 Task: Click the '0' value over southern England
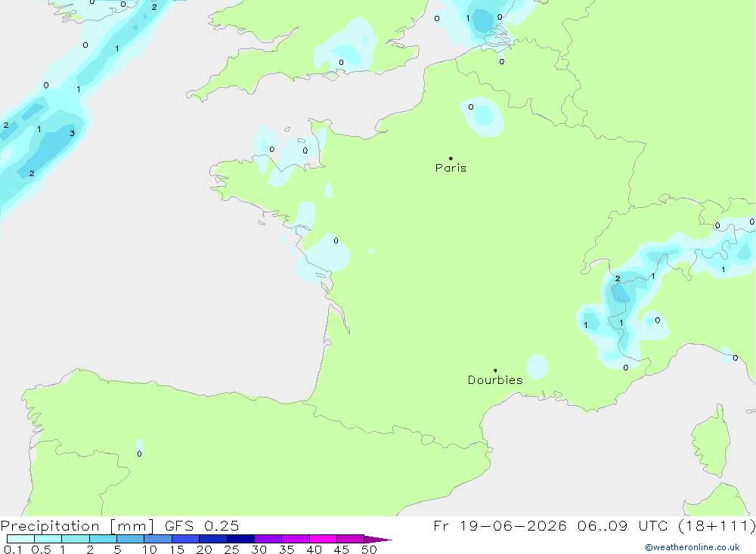[342, 63]
